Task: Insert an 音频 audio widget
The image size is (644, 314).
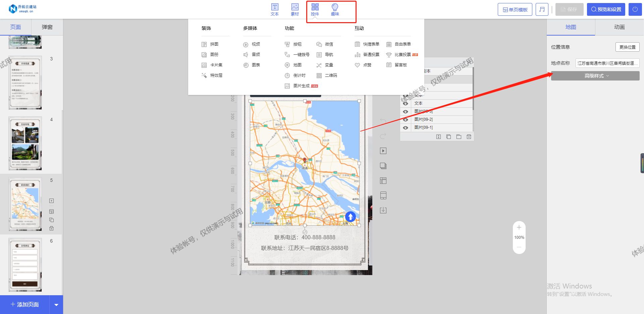Action: click(x=252, y=55)
